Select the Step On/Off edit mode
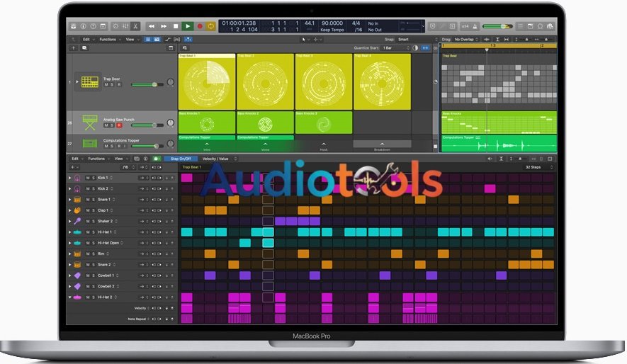Viewport: 627px width, 364px height. (x=181, y=159)
